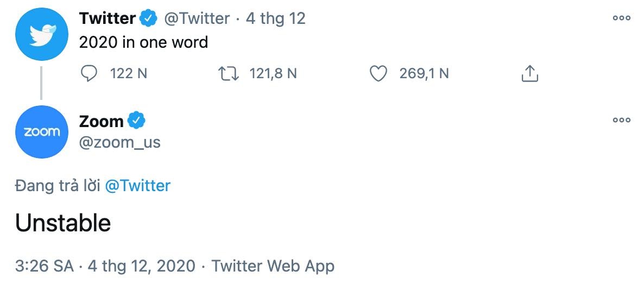This screenshot has height=290, width=644.
Task: Click the '3:26 SA' timestamp
Action: pyautogui.click(x=44, y=266)
